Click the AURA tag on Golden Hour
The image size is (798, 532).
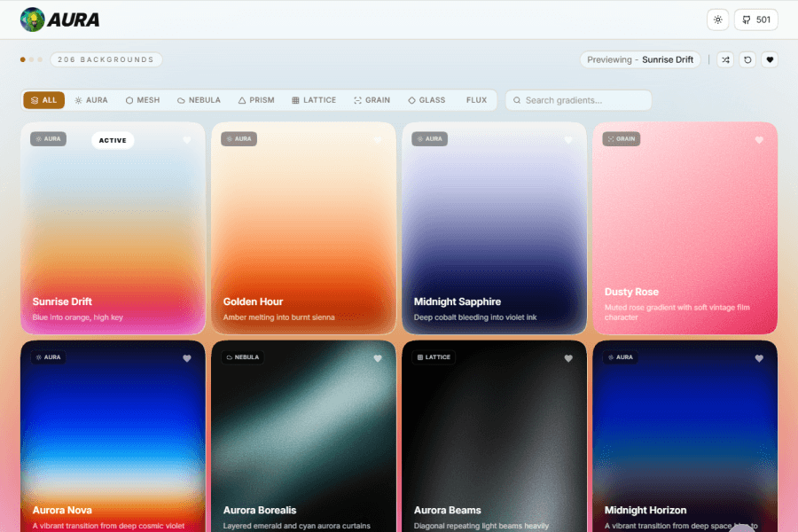tap(239, 139)
